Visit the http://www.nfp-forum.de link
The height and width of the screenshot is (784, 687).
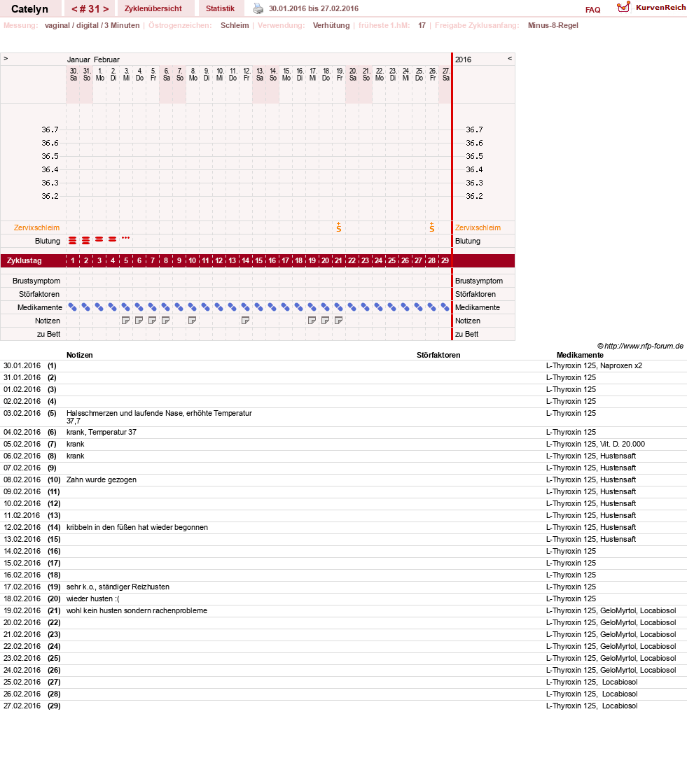(644, 346)
